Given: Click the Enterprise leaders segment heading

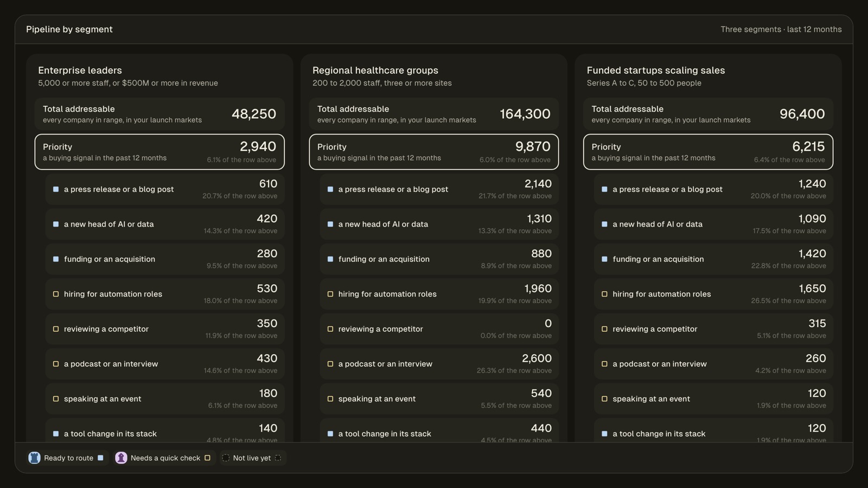Looking at the screenshot, I should tap(80, 70).
